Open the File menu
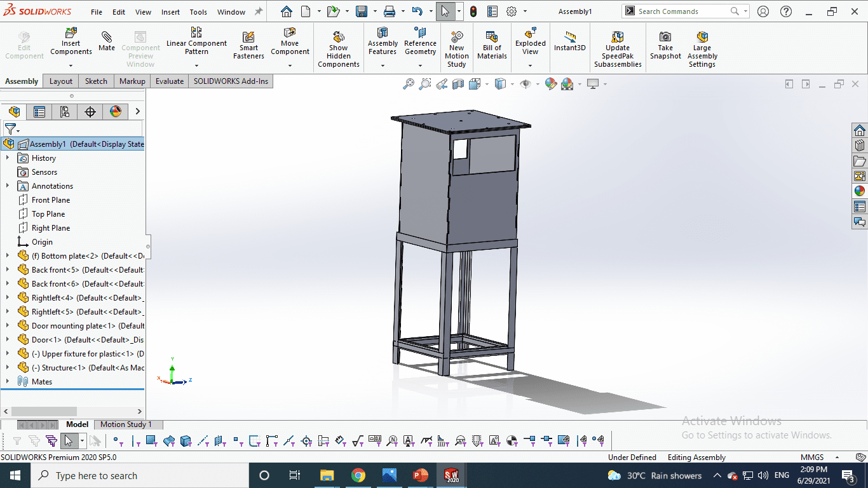868x488 pixels. 97,12
